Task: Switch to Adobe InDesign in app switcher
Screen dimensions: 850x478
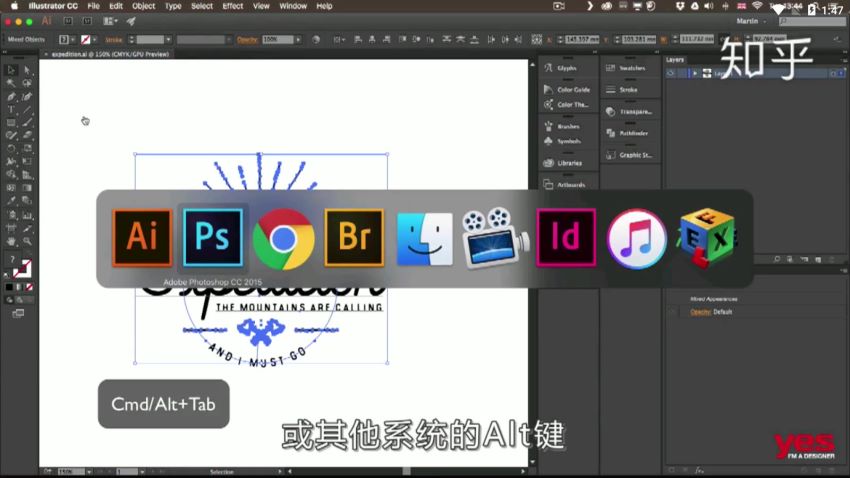Action: pyautogui.click(x=566, y=237)
